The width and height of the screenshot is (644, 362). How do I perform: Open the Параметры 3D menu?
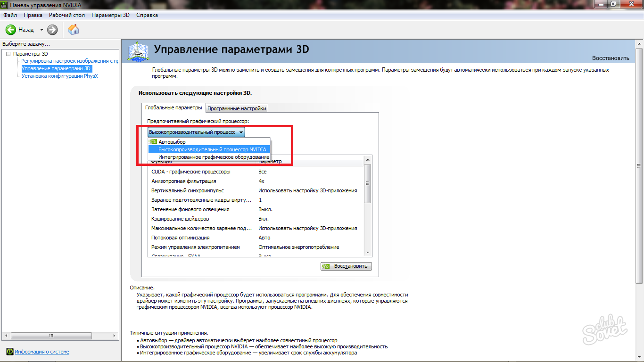coord(110,15)
